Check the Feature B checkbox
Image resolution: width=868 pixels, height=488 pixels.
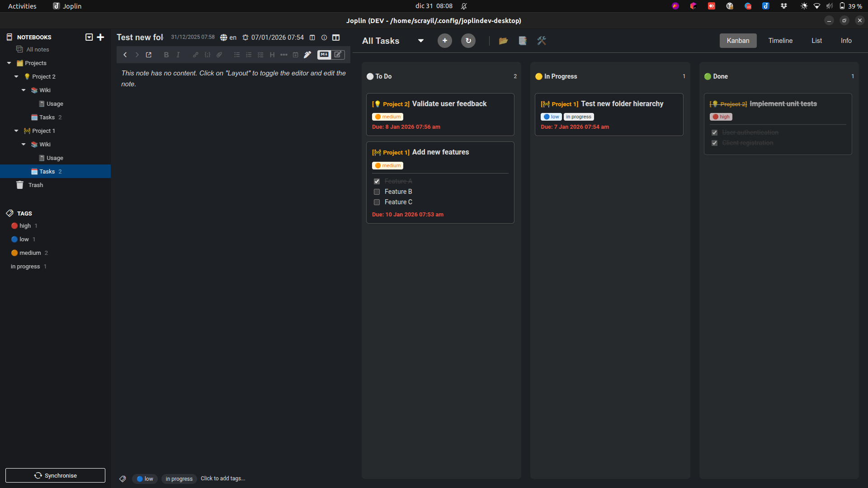pos(377,192)
